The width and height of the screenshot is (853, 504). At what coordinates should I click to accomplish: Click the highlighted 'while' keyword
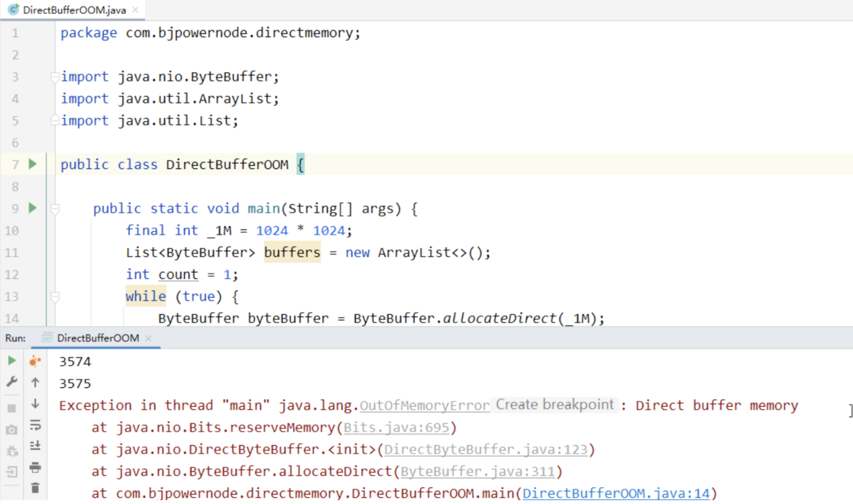point(146,297)
